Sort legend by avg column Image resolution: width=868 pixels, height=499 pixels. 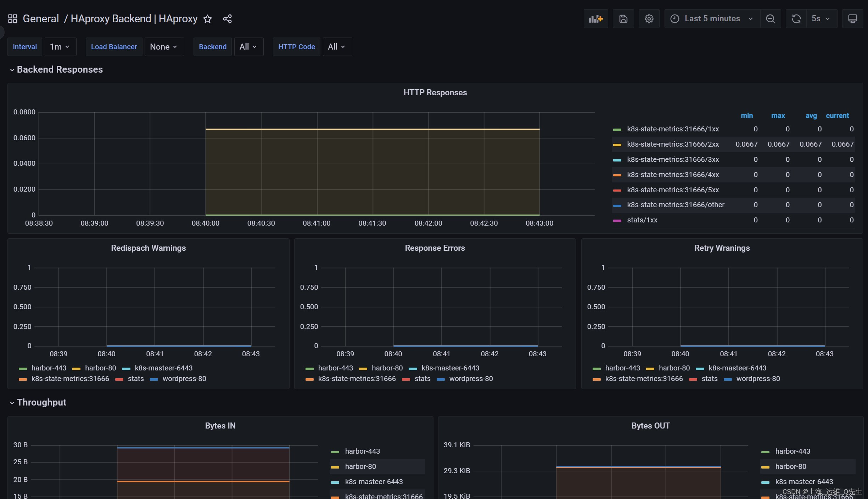coord(811,116)
